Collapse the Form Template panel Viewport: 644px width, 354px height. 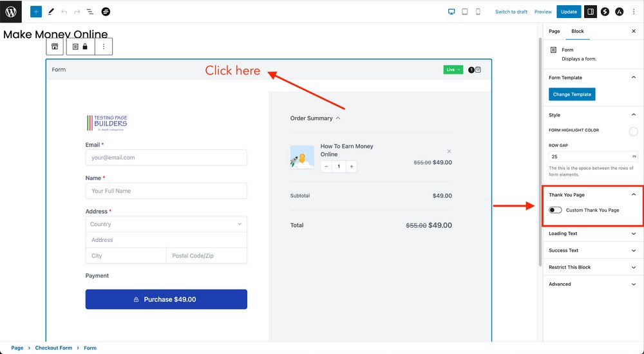tap(633, 78)
